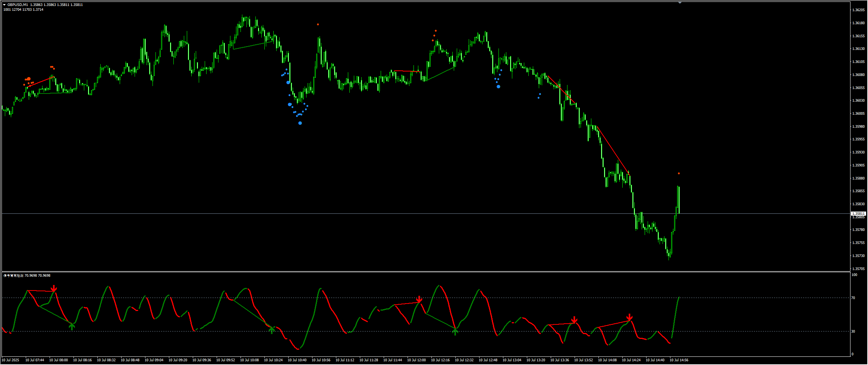Viewport: 868px width, 365px height.
Task: Click the green up arrow near 12:16
Action: 455,331
